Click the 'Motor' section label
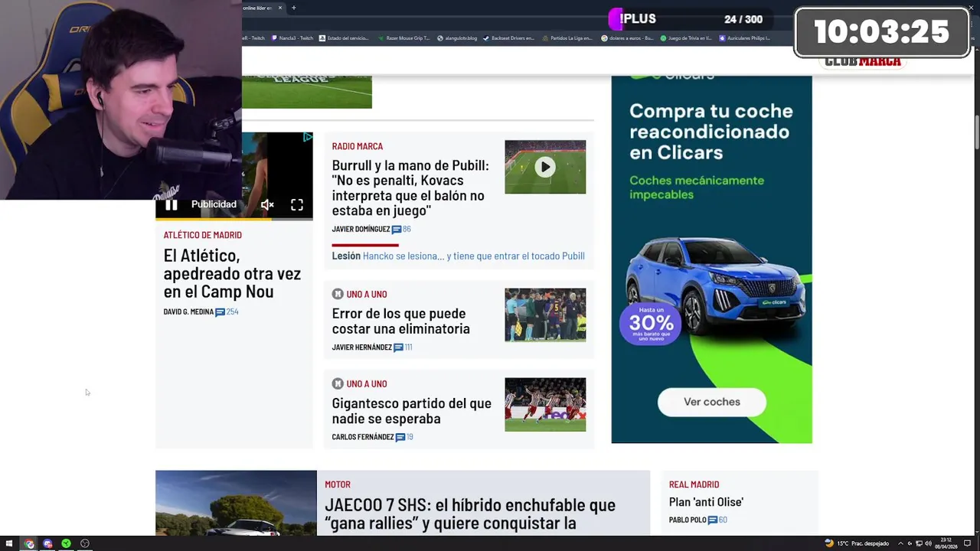This screenshot has height=551, width=980. pos(337,484)
